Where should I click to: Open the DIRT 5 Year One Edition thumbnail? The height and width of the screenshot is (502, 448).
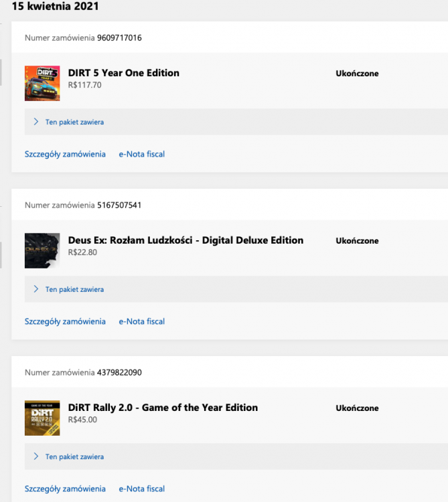(42, 83)
